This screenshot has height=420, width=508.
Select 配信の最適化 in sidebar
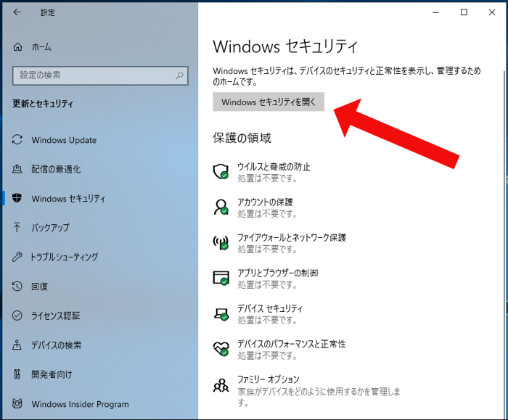click(56, 169)
